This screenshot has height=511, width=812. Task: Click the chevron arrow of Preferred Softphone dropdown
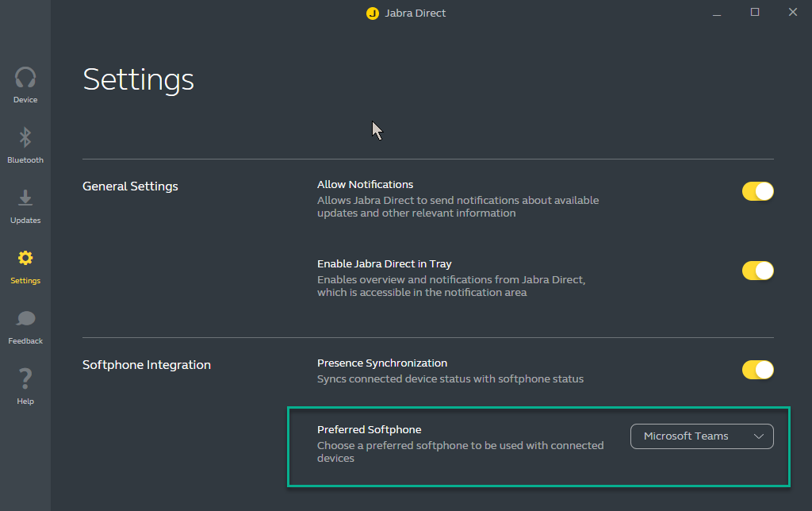pos(759,436)
